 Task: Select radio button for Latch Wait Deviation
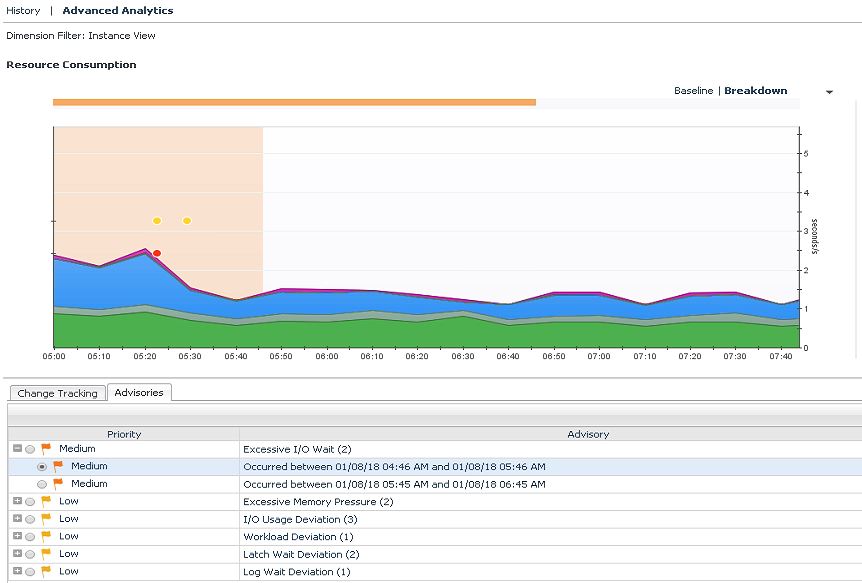[30, 554]
